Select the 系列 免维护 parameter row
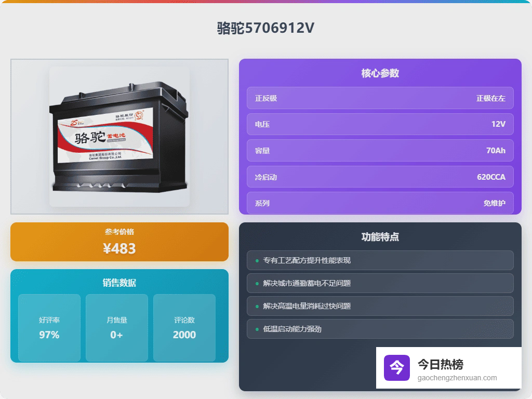The width and height of the screenshot is (532, 399). pos(380,203)
